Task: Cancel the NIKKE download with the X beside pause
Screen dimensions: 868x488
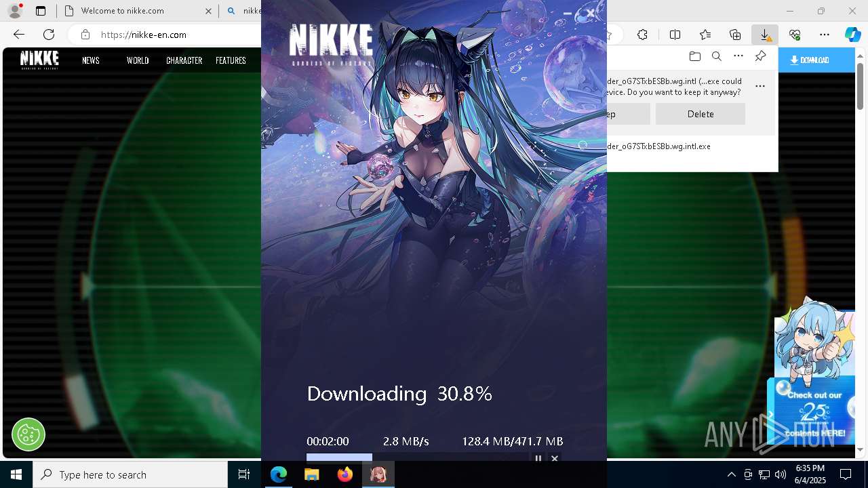Action: (x=555, y=459)
